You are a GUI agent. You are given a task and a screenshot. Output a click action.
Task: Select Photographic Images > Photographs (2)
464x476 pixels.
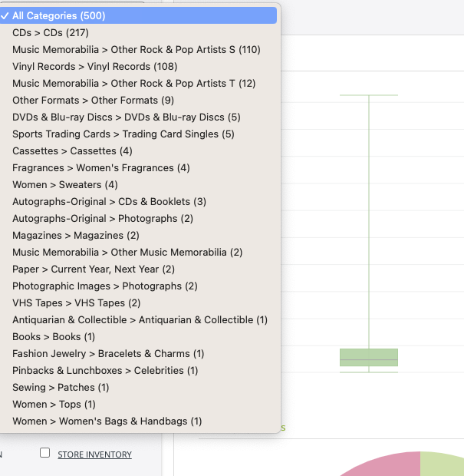pos(138,286)
